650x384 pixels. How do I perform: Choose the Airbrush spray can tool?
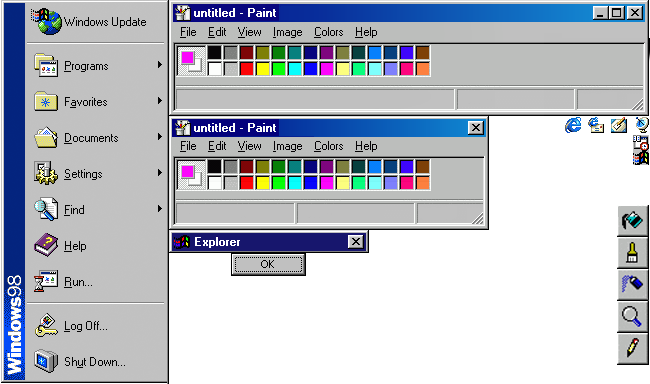pyautogui.click(x=633, y=285)
